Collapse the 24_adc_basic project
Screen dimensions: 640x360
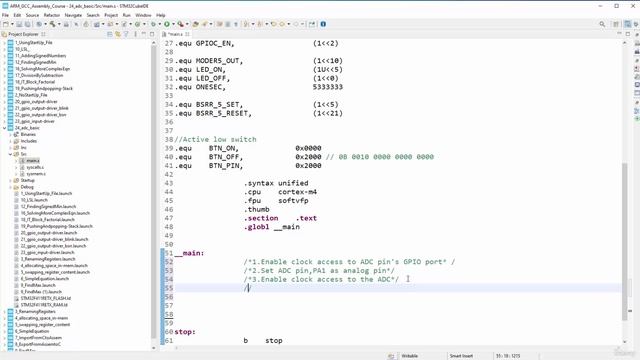[x=4, y=128]
